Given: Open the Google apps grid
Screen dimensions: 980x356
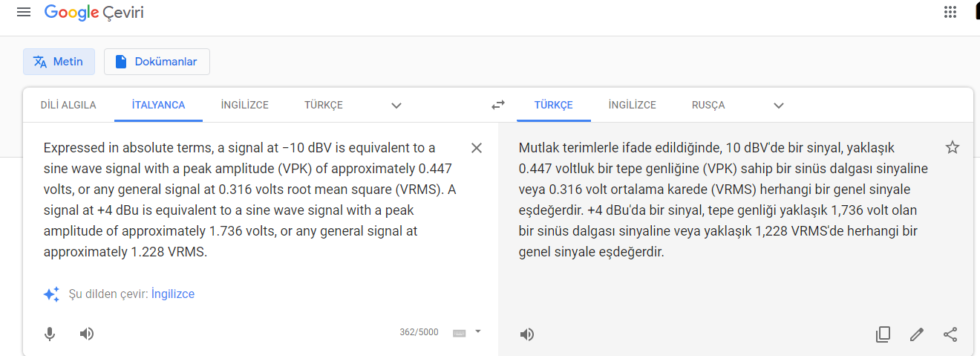Looking at the screenshot, I should [950, 13].
